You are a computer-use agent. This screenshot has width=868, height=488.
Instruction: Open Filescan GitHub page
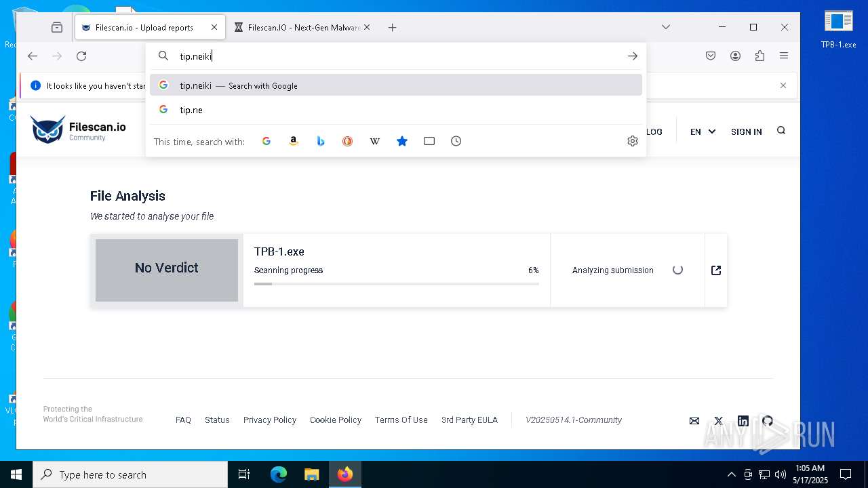point(768,421)
